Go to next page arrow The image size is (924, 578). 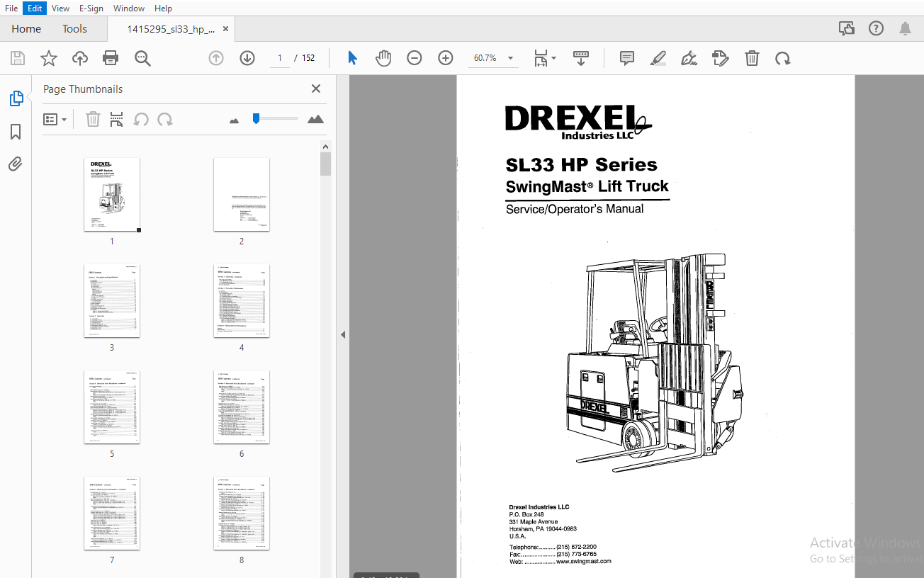(x=247, y=58)
